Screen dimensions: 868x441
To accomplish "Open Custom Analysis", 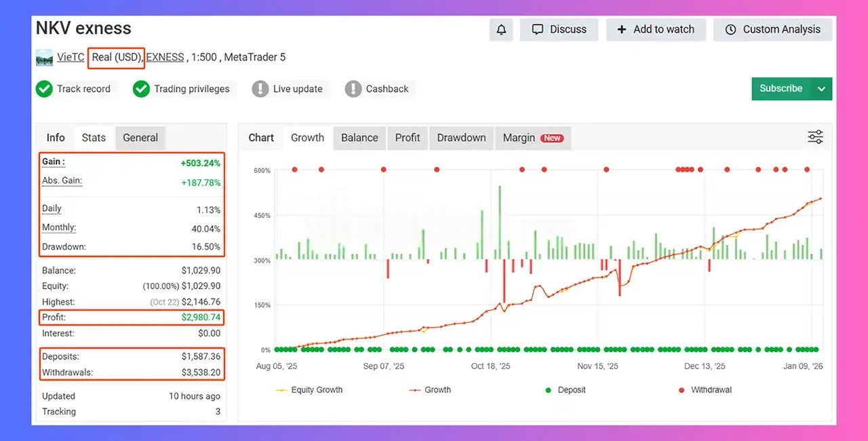I will (773, 29).
